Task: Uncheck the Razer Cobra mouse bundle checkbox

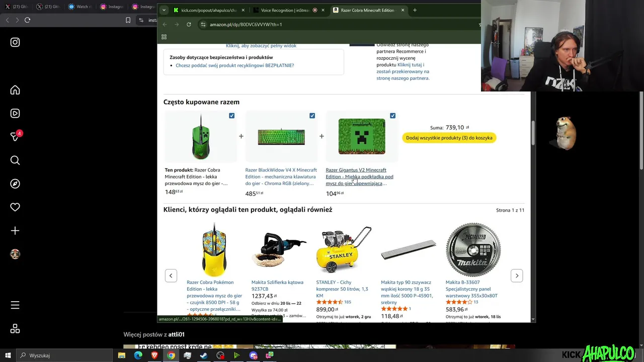Action: point(231,116)
